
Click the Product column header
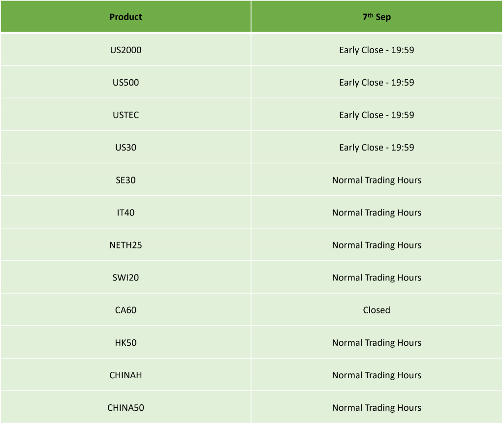tap(126, 16)
